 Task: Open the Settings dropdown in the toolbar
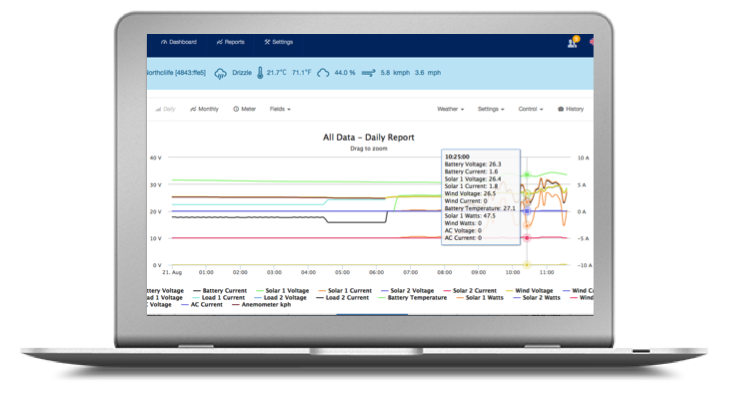click(490, 108)
